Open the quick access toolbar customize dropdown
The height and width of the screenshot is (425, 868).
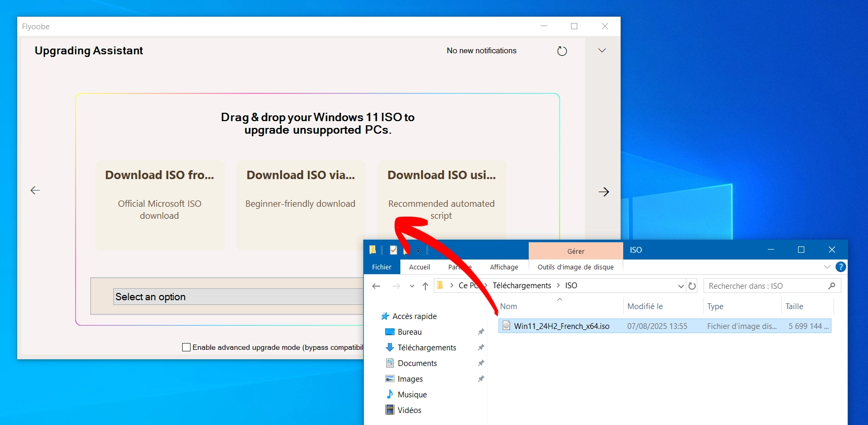pos(418,251)
